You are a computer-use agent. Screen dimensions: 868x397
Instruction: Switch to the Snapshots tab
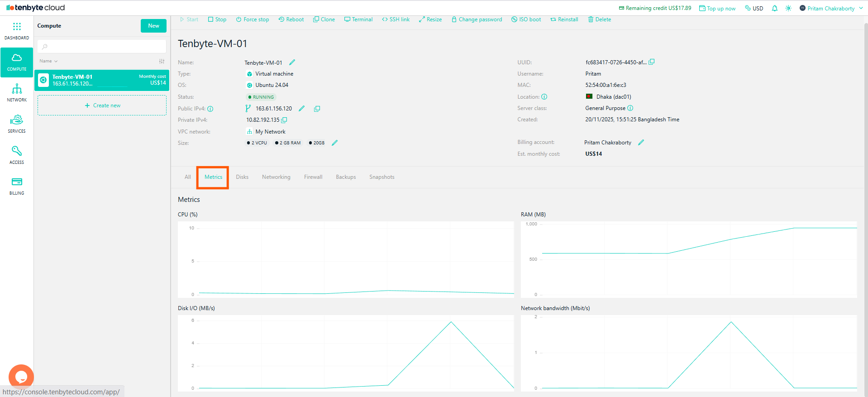tap(382, 177)
